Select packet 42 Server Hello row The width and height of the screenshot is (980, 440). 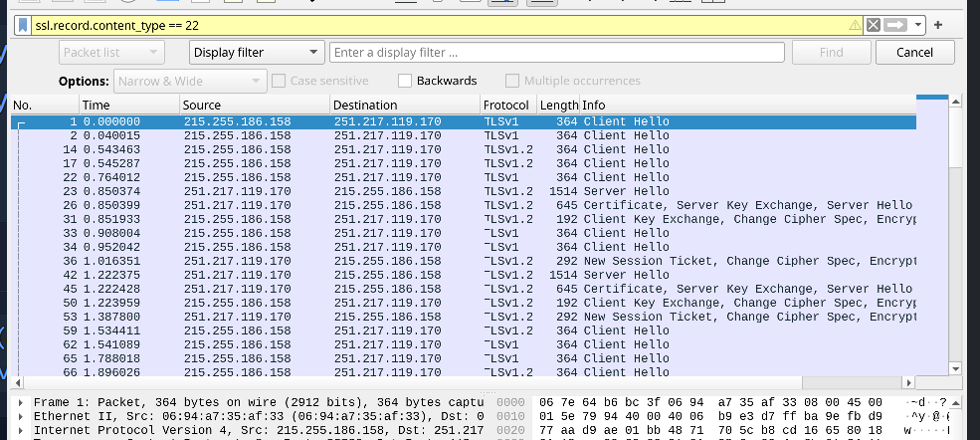click(464, 275)
